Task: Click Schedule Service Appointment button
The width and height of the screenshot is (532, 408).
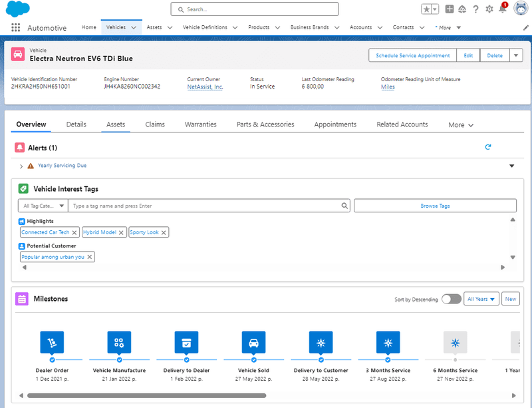Action: tap(412, 55)
